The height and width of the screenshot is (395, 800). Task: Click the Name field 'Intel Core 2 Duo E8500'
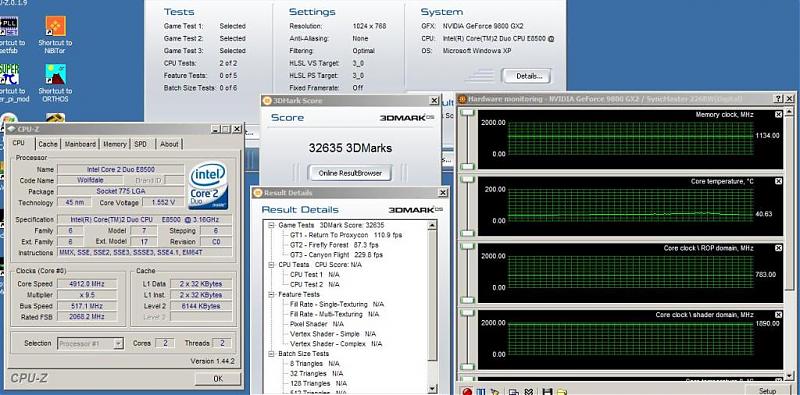tap(120, 169)
